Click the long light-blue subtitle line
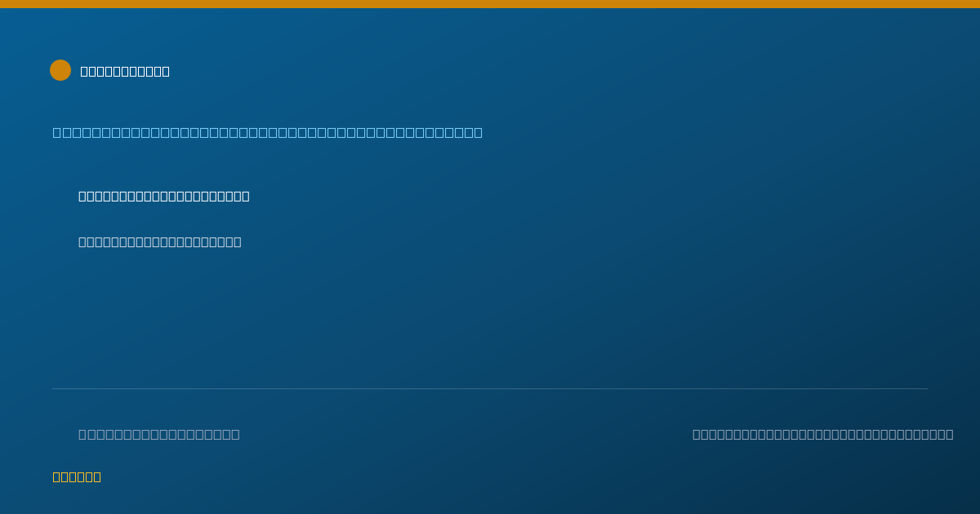Viewport: 980px width, 514px height. 268,132
